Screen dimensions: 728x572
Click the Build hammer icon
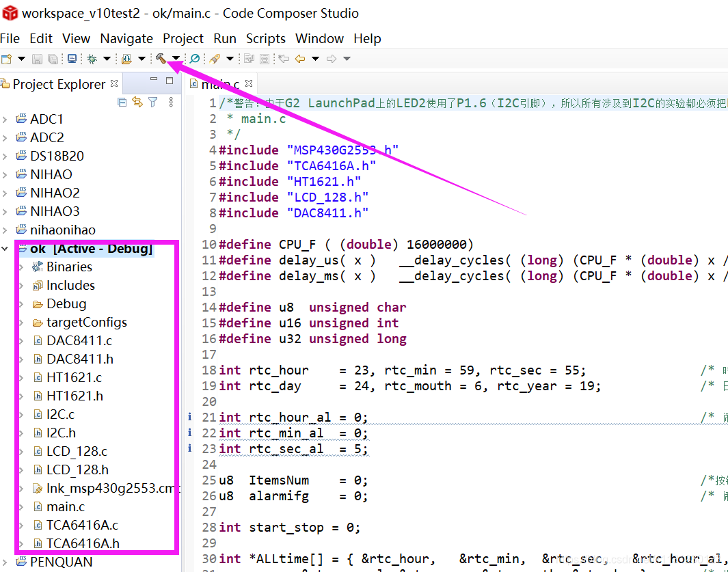click(161, 59)
